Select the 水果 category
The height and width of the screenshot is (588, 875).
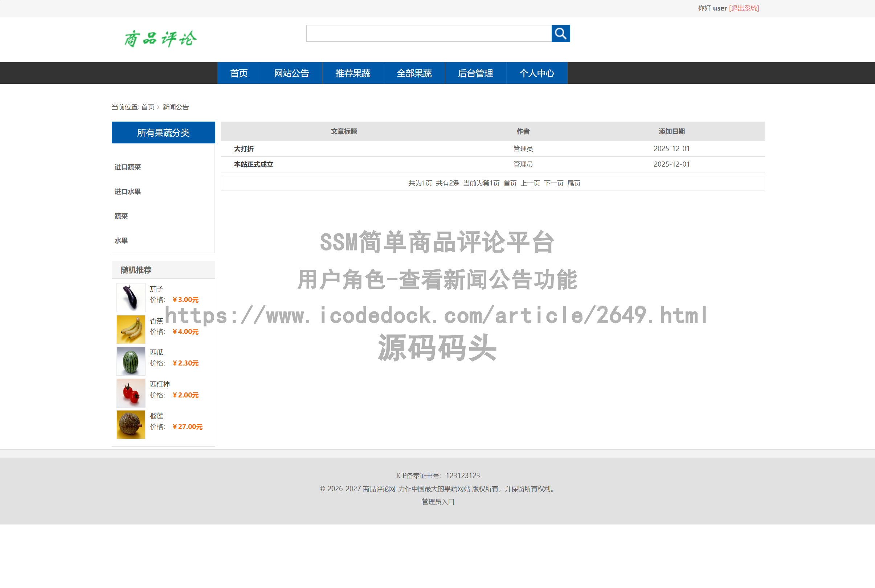coord(121,240)
